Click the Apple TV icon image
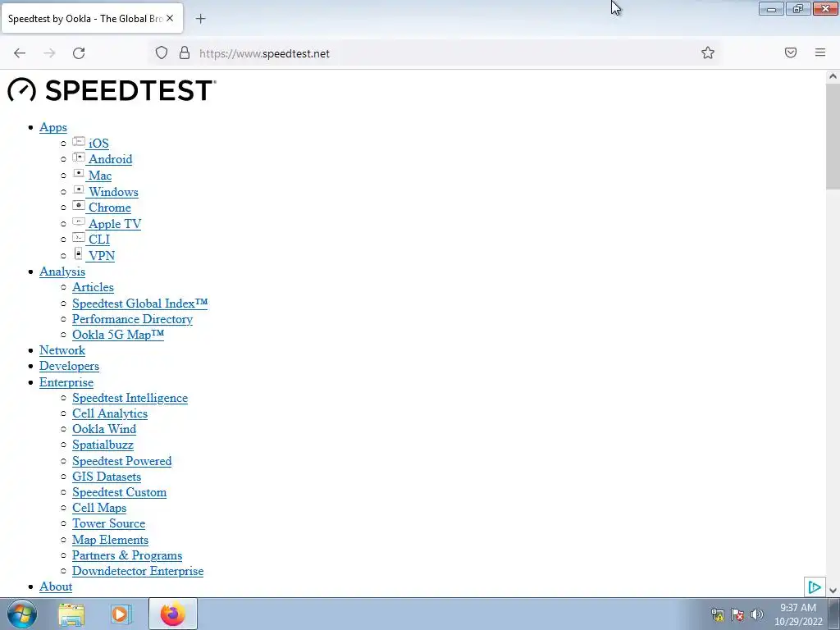840x630 pixels. [79, 221]
